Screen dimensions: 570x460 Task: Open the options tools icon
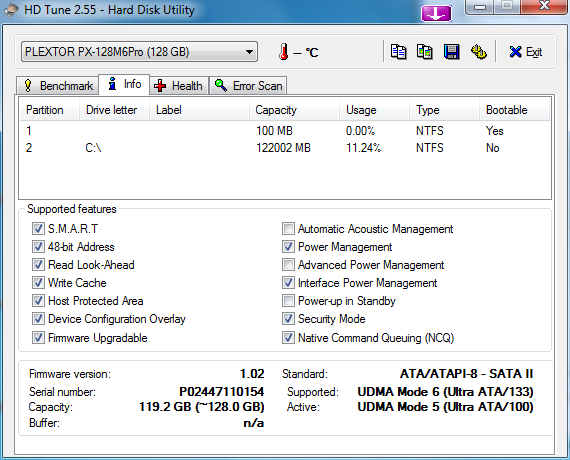(x=479, y=52)
